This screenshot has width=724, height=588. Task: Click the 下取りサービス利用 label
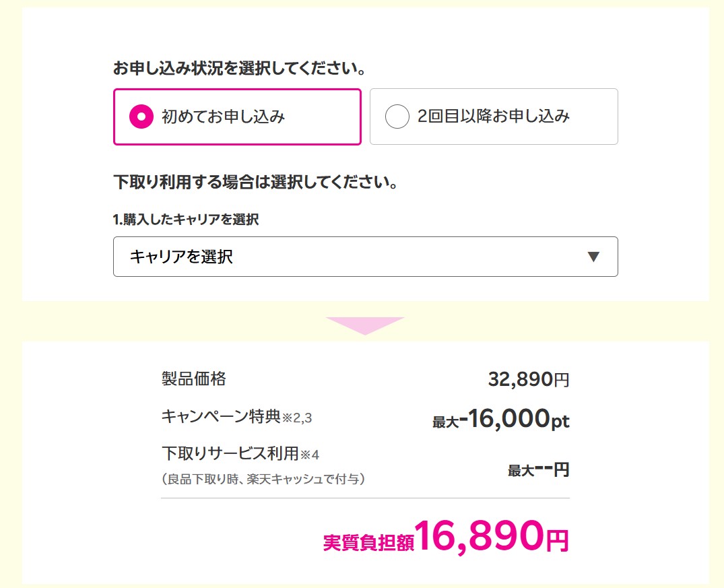pos(230,453)
